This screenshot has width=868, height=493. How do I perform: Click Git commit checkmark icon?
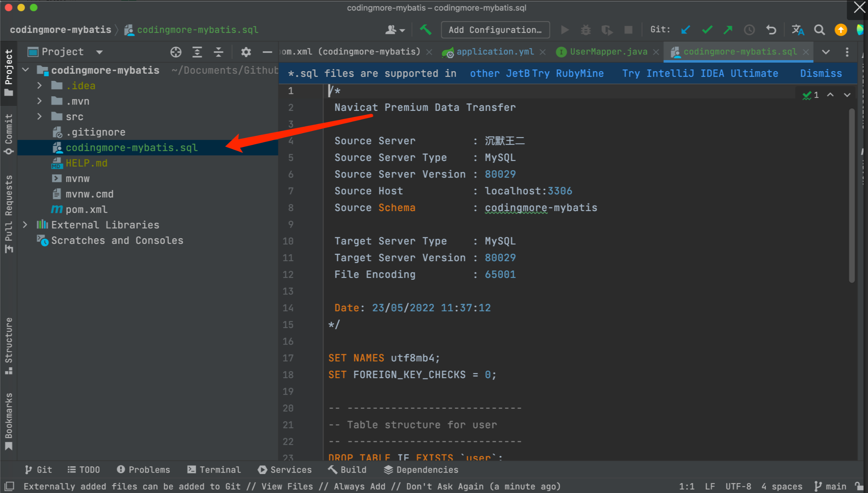click(707, 30)
